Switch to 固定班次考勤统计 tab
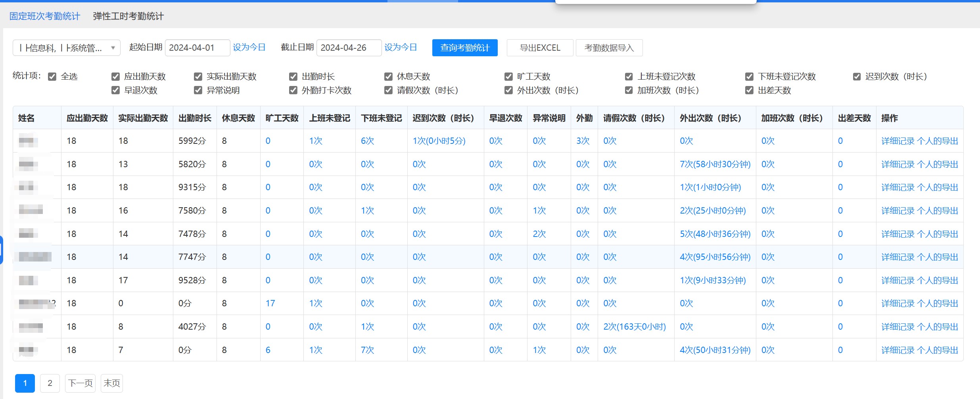 click(x=45, y=16)
